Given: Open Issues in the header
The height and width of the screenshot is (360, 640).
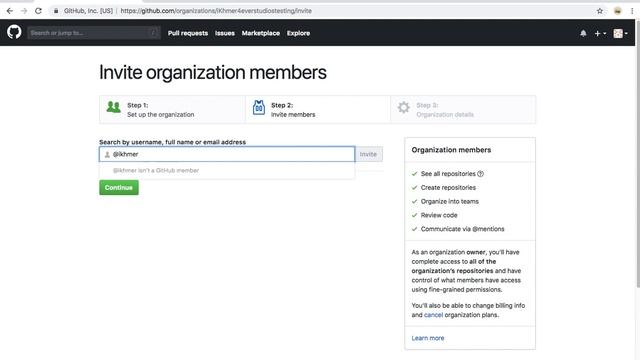Looking at the screenshot, I should coord(225,33).
